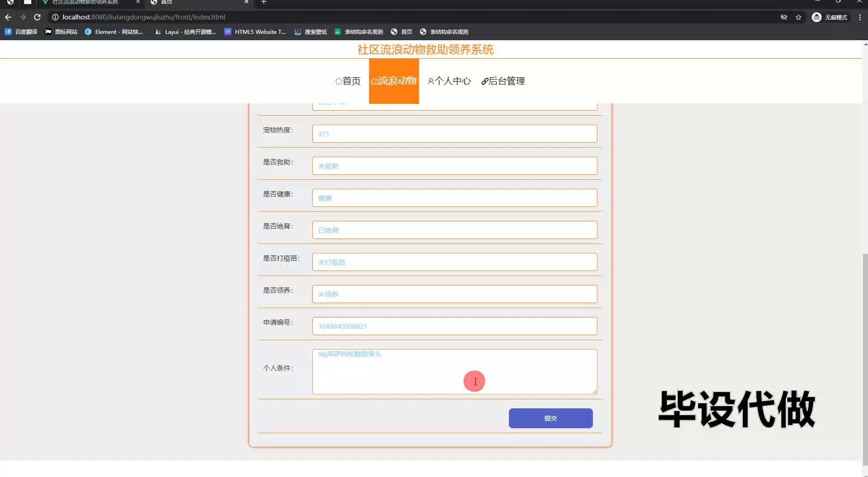
Task: Click the 是否救助 label
Action: (278, 162)
